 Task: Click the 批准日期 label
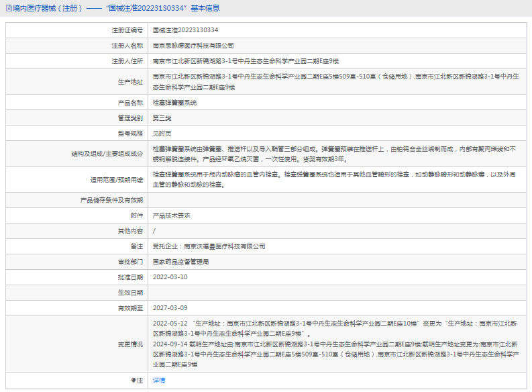click(x=130, y=277)
